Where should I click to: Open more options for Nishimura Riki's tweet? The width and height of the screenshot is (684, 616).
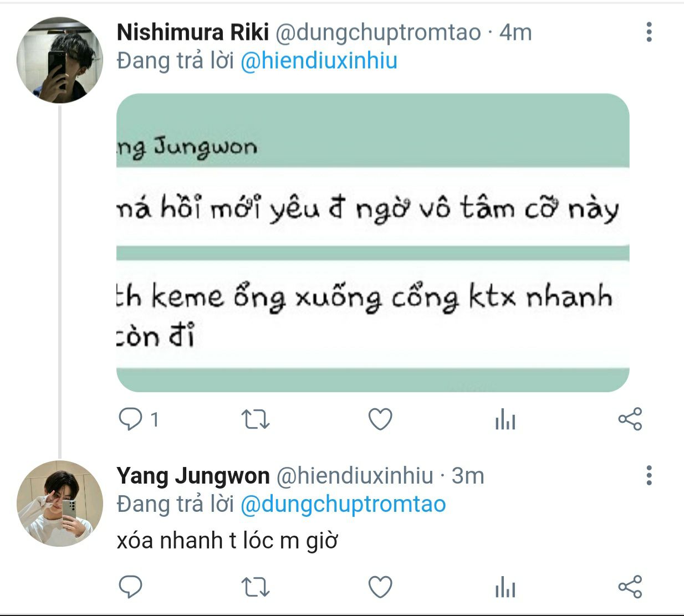[x=649, y=32]
